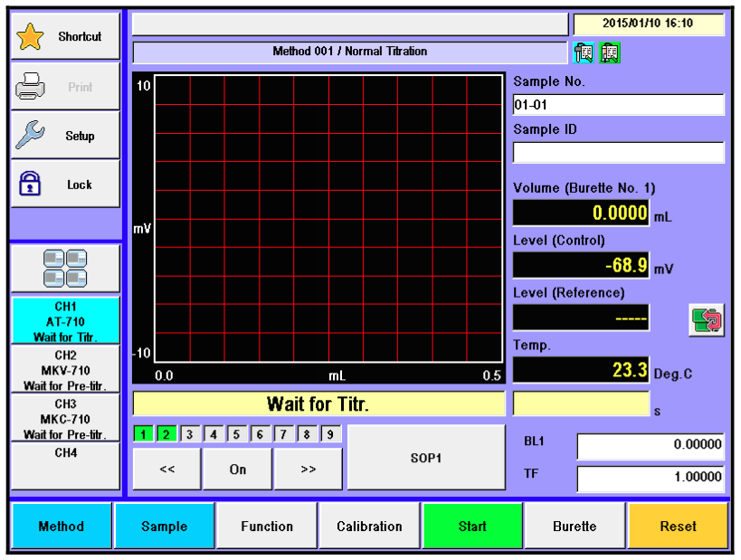
Task: Click the green swap reference level icon
Action: (x=706, y=320)
